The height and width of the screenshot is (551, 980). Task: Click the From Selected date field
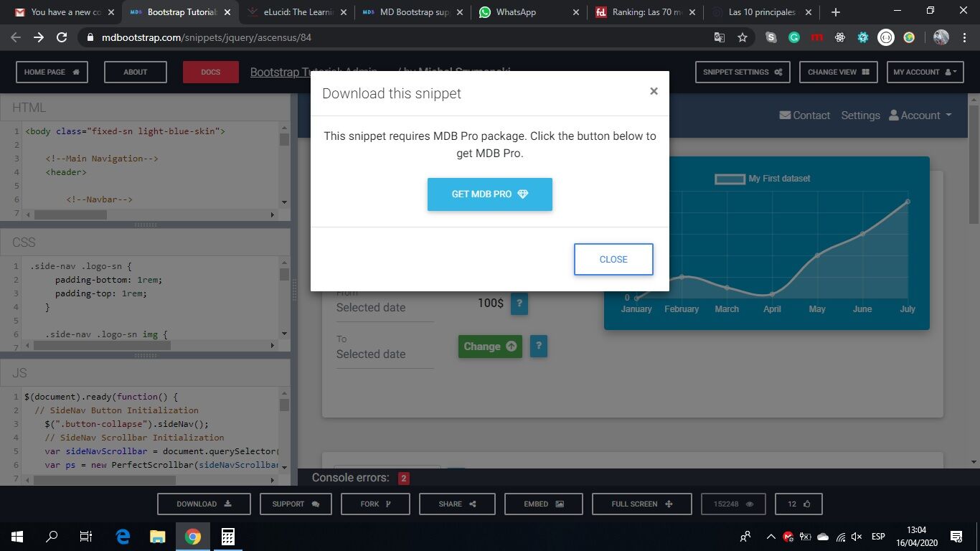pyautogui.click(x=385, y=307)
